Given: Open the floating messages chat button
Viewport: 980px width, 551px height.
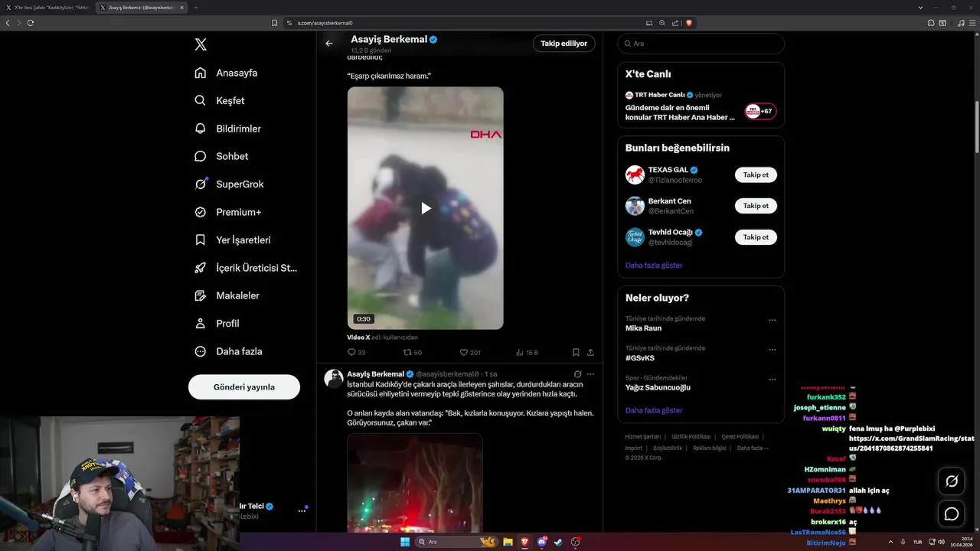Looking at the screenshot, I should click(x=952, y=514).
